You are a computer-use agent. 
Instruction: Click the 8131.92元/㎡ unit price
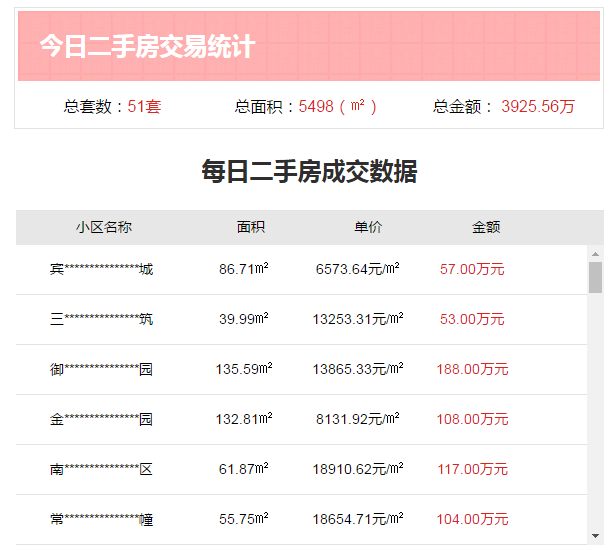(x=357, y=419)
